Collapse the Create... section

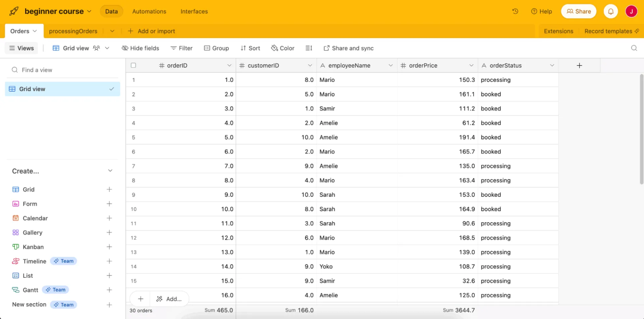pyautogui.click(x=110, y=171)
